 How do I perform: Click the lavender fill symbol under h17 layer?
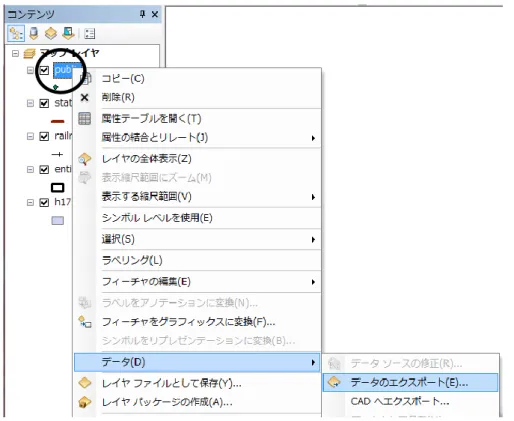pos(58,221)
